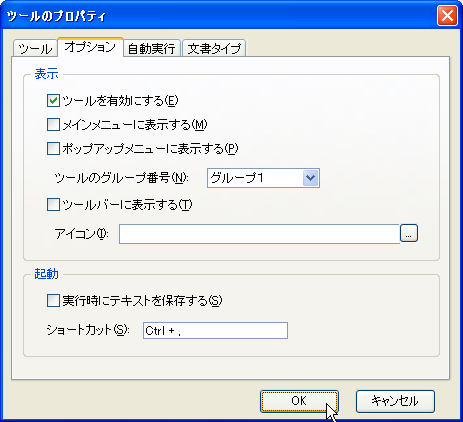Confirm with the OK button
This screenshot has width=463, height=422.
pos(299,401)
